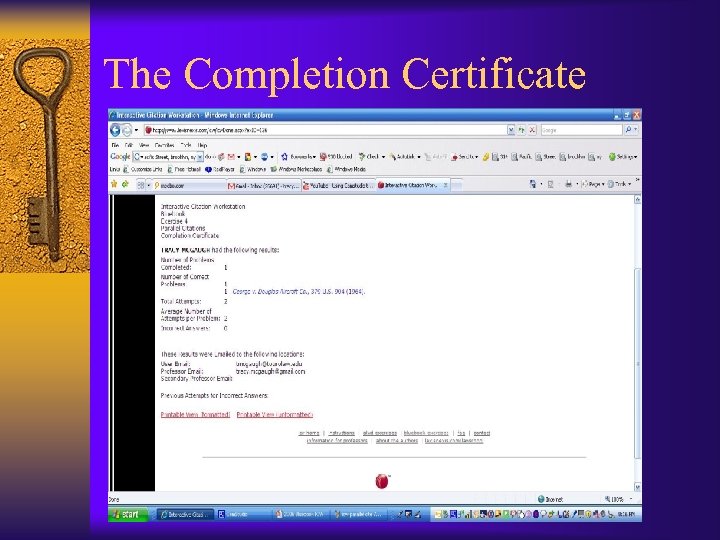Viewport: 720px width, 540px height.
Task: Switch to the Gmail Inbox tab
Action: 264,186
